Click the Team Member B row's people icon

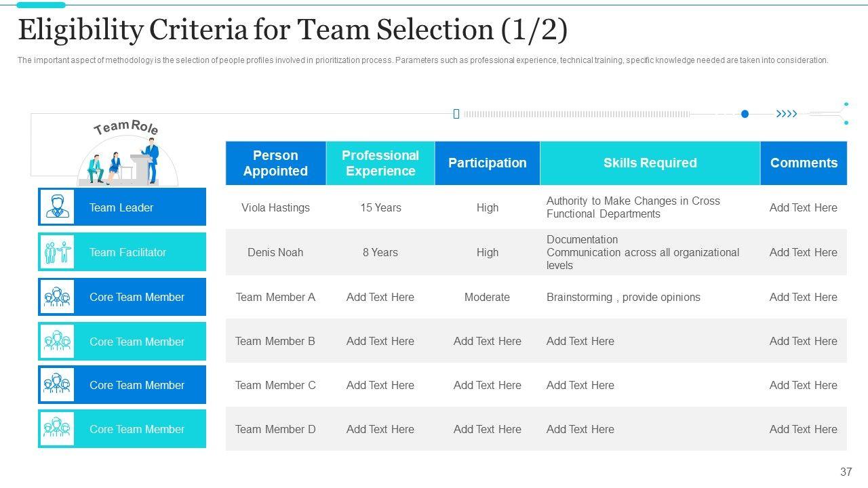(x=57, y=341)
